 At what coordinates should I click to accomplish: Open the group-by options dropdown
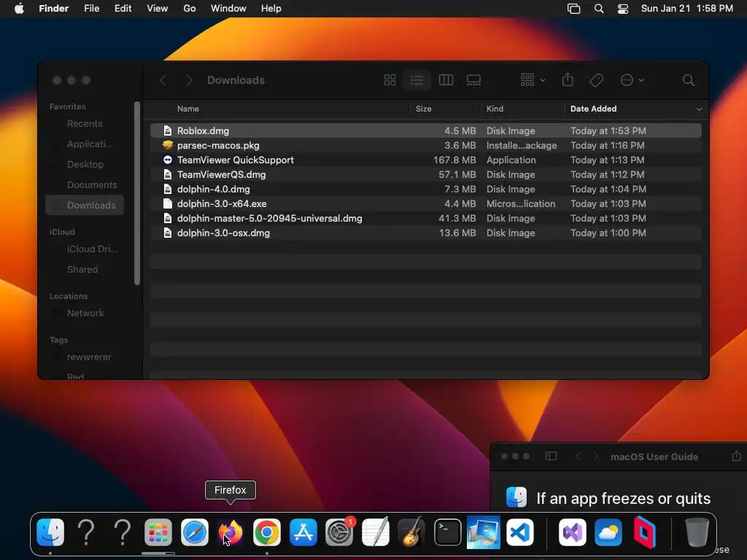[x=532, y=80]
